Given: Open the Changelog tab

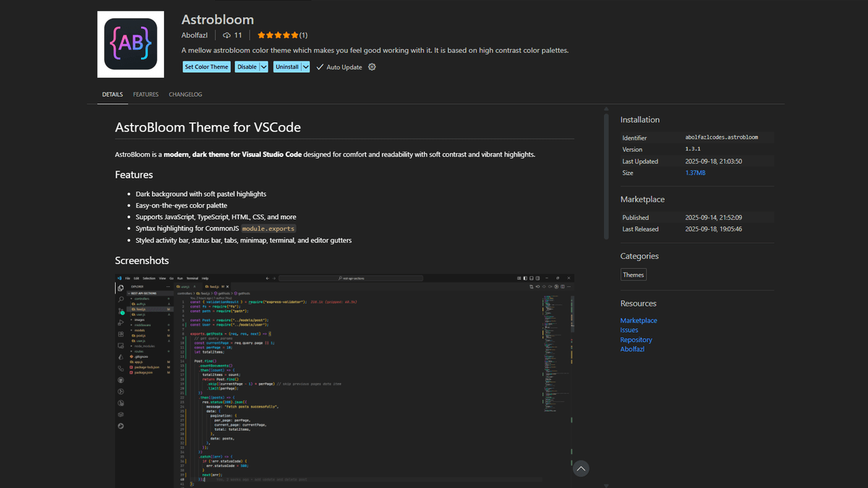Looking at the screenshot, I should click(185, 95).
